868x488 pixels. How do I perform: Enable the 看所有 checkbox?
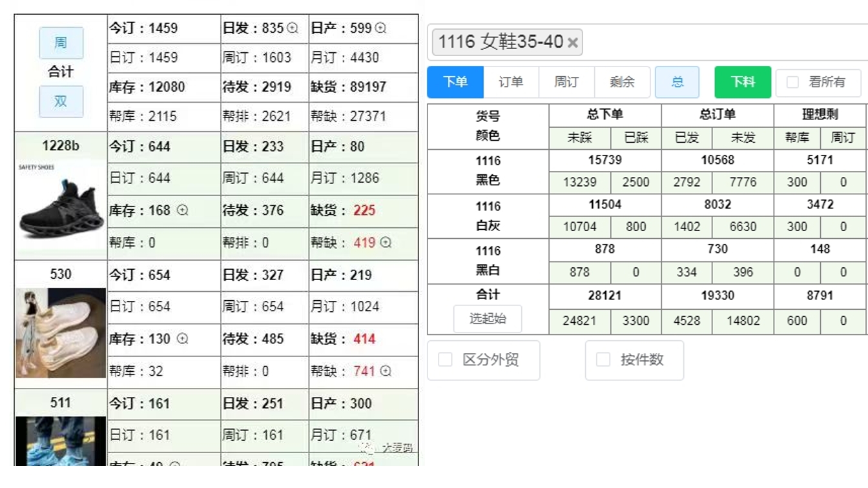pos(792,82)
